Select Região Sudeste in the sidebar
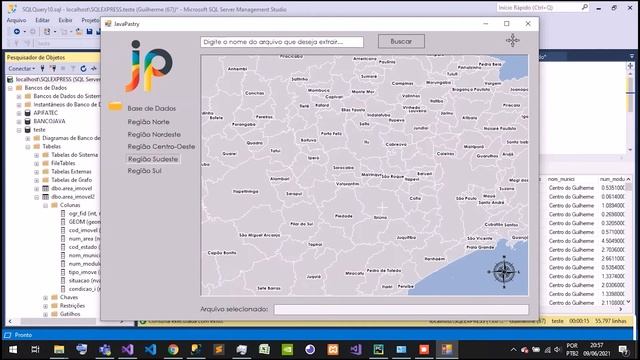This screenshot has height=360, width=640. point(153,159)
